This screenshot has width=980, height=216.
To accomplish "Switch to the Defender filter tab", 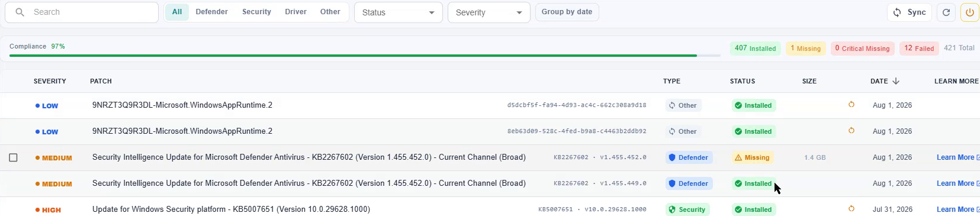I will point(212,12).
